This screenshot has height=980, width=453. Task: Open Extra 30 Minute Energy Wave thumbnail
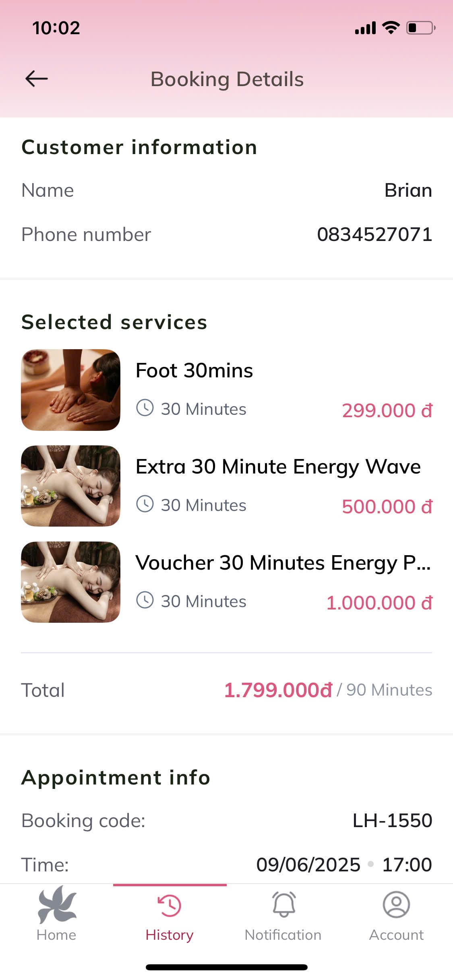(x=70, y=486)
